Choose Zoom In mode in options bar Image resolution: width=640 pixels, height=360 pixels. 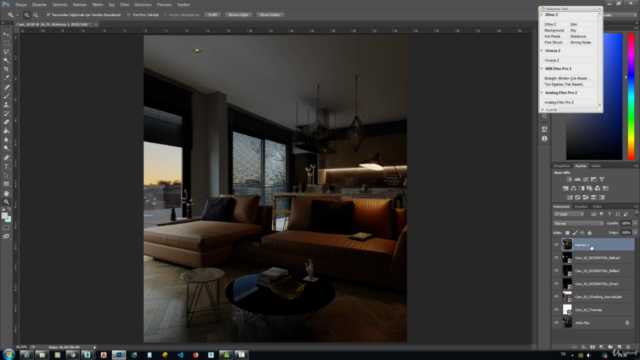(x=27, y=15)
